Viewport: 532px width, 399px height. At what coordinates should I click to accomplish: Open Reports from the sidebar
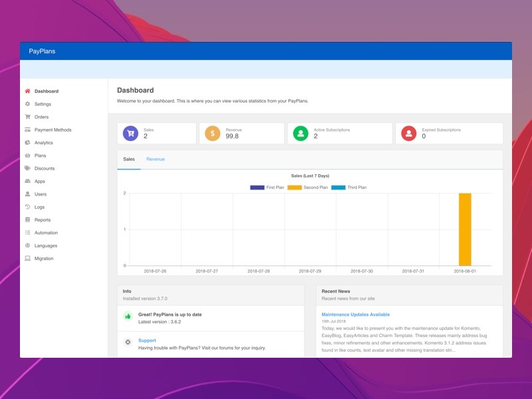pyautogui.click(x=43, y=220)
